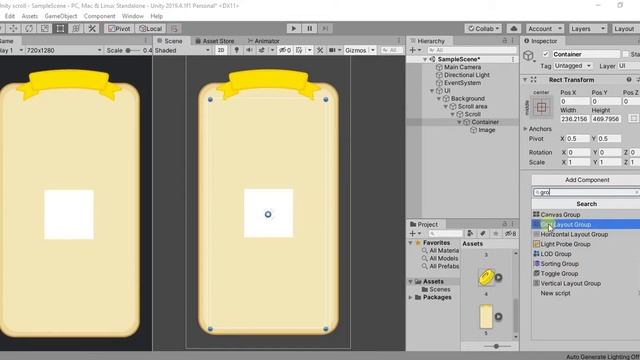The image size is (640, 360).
Task: Toggle scene lighting bulb icon
Action: (x=236, y=50)
